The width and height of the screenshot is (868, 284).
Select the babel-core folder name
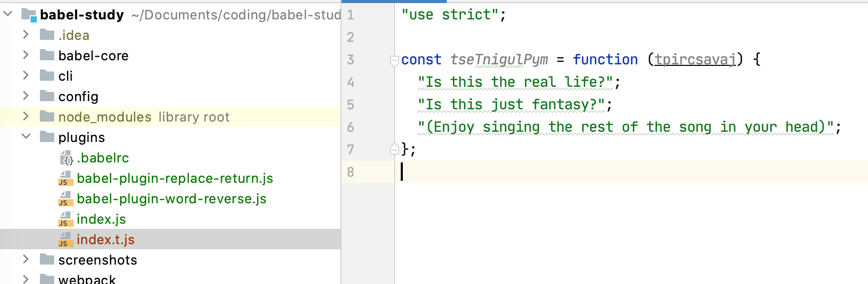(94, 56)
